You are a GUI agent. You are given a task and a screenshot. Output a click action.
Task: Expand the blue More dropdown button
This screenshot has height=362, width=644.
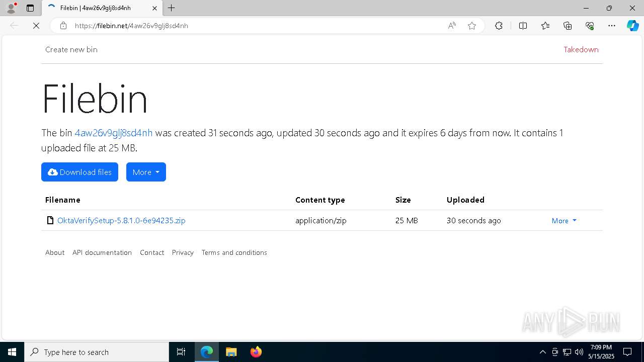tap(146, 172)
